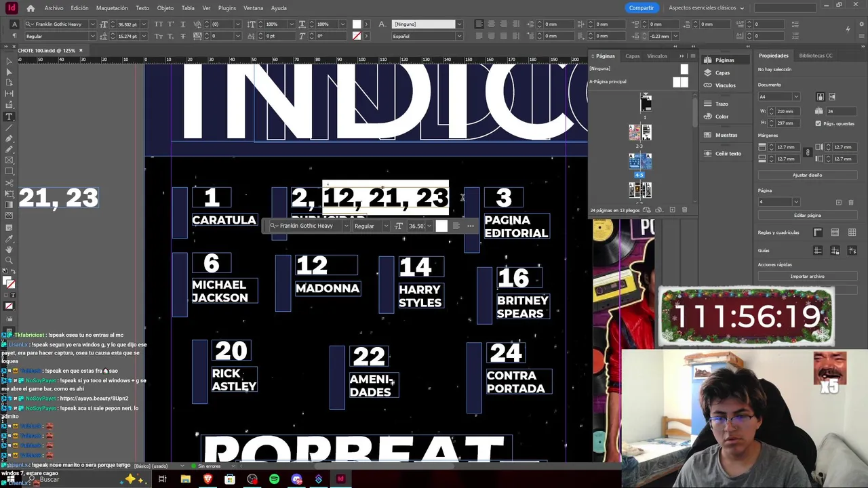Show rulers icon in Reglas y cuadrículas
This screenshot has height=488, width=868.
tap(818, 232)
